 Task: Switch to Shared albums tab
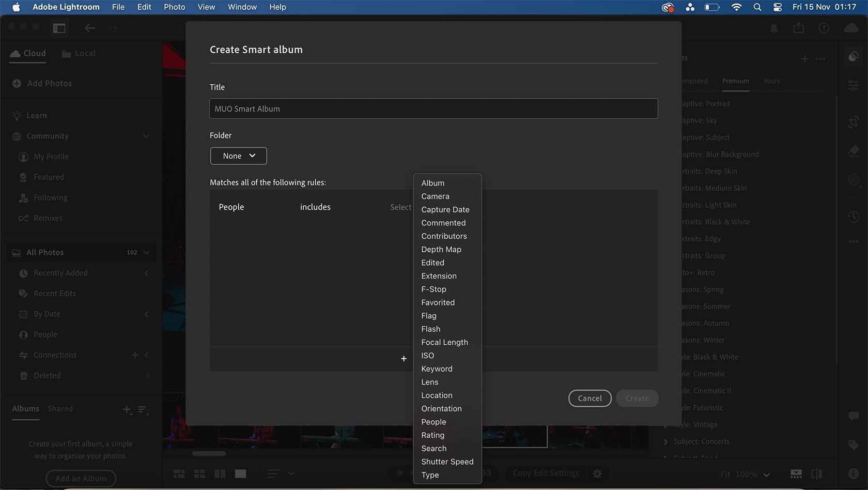[x=60, y=408]
